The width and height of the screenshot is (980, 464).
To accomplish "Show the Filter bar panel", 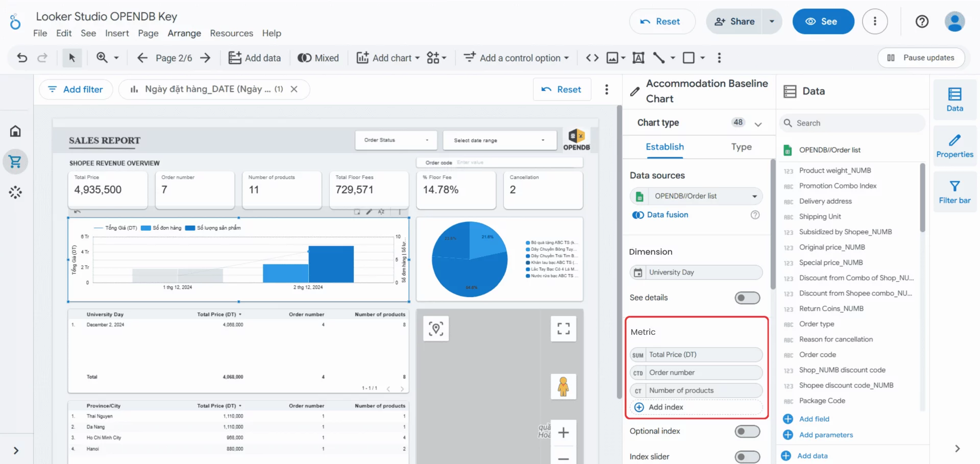I will point(954,191).
